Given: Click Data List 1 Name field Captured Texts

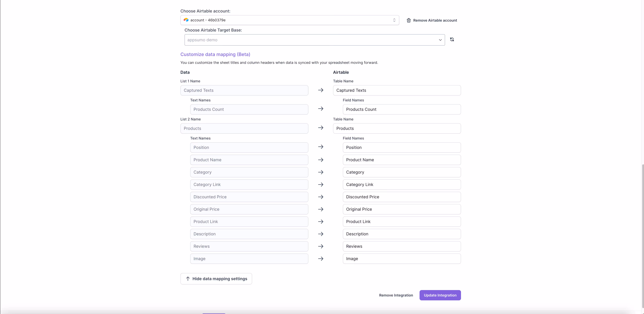Looking at the screenshot, I should coord(244,90).
